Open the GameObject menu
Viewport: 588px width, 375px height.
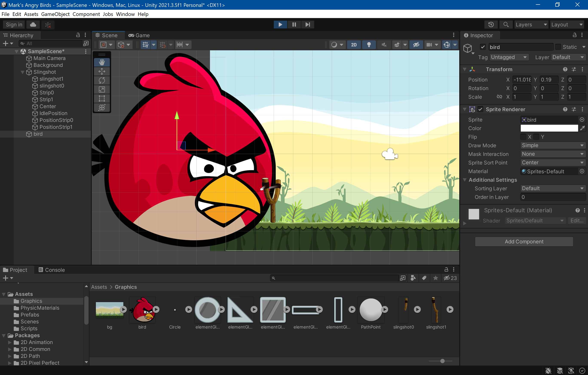(x=55, y=14)
